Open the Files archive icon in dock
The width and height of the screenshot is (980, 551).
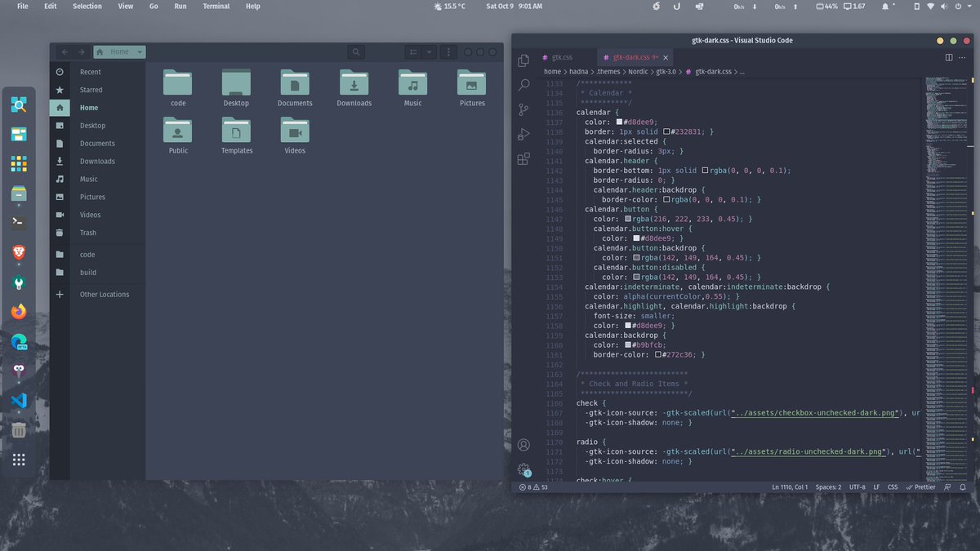[x=19, y=193]
